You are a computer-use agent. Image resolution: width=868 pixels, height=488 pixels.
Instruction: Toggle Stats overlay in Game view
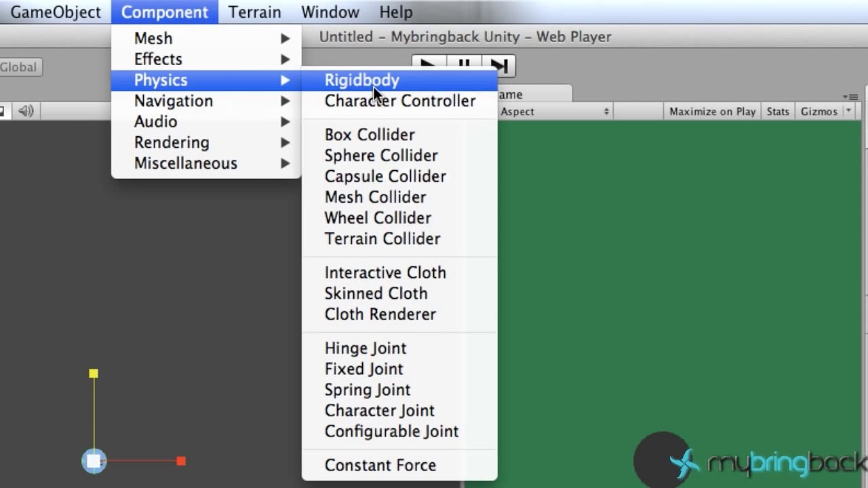(x=778, y=112)
